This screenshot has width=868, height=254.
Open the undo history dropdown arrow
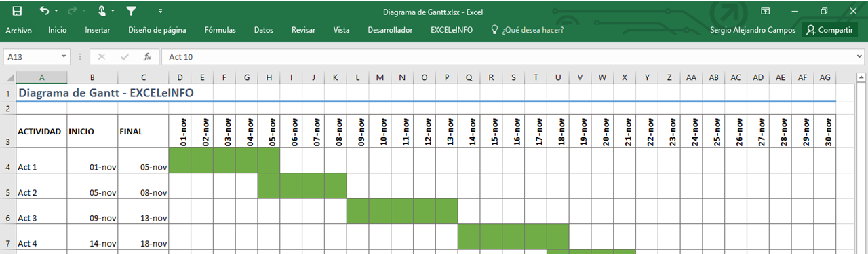tap(56, 12)
